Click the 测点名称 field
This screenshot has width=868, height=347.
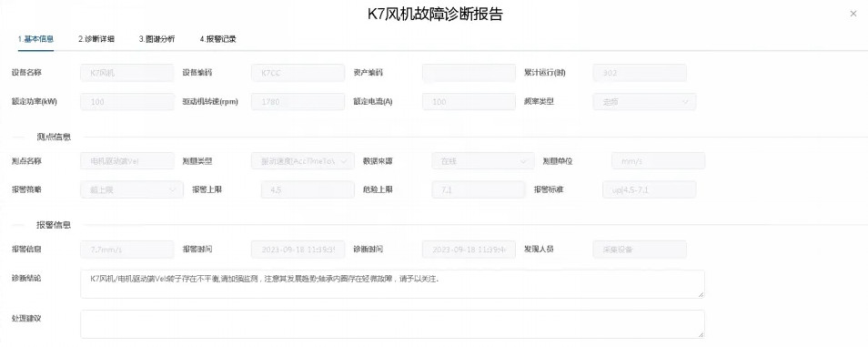127,161
